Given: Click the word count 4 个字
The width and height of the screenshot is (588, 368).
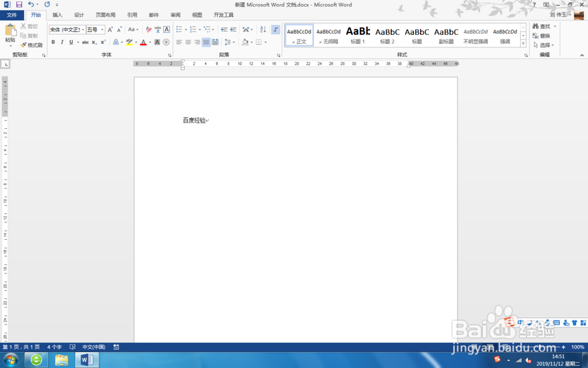Looking at the screenshot, I should click(x=54, y=347).
